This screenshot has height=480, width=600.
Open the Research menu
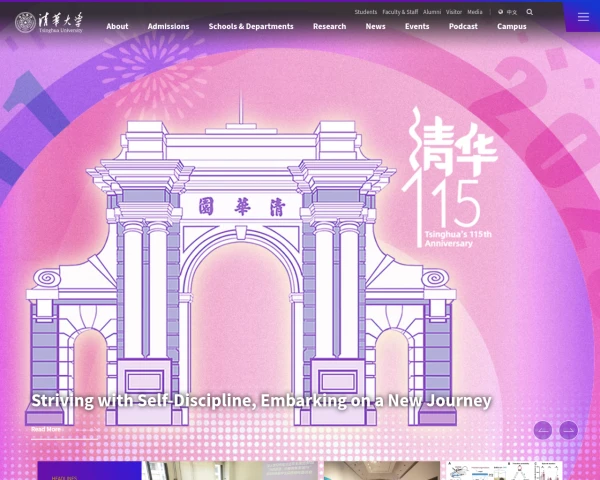329,26
